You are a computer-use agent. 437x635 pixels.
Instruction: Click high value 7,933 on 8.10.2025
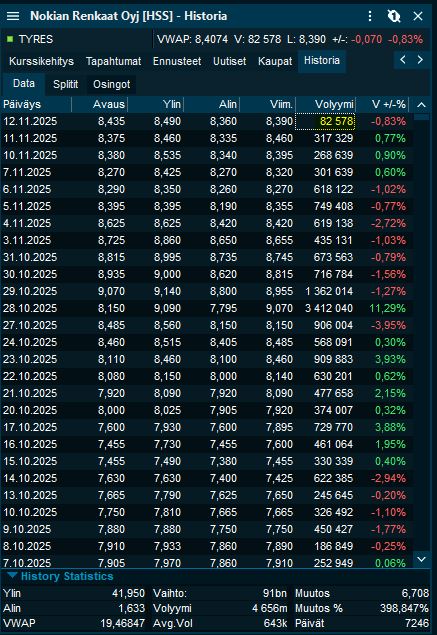pyautogui.click(x=167, y=547)
